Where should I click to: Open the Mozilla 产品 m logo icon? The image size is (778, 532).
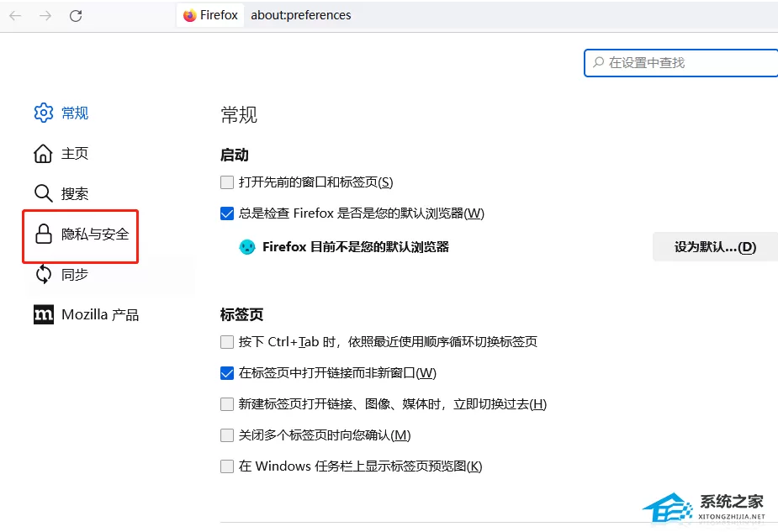pyautogui.click(x=44, y=314)
